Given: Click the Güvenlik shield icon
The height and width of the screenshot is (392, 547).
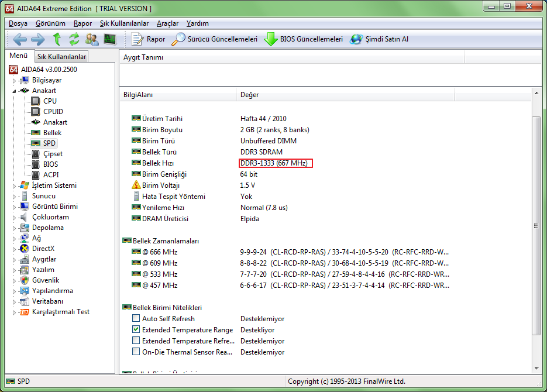Looking at the screenshot, I should (x=25, y=280).
